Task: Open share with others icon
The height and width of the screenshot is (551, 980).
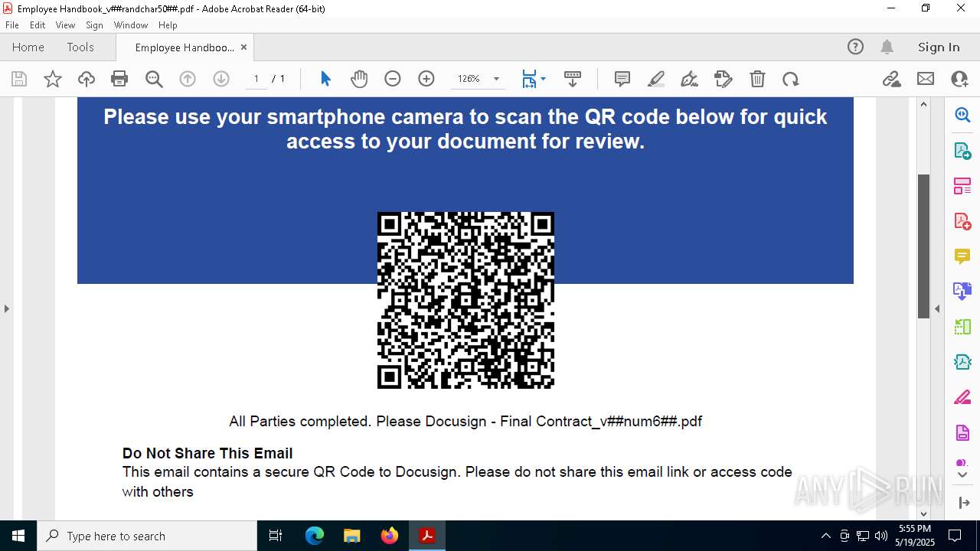Action: click(x=959, y=79)
